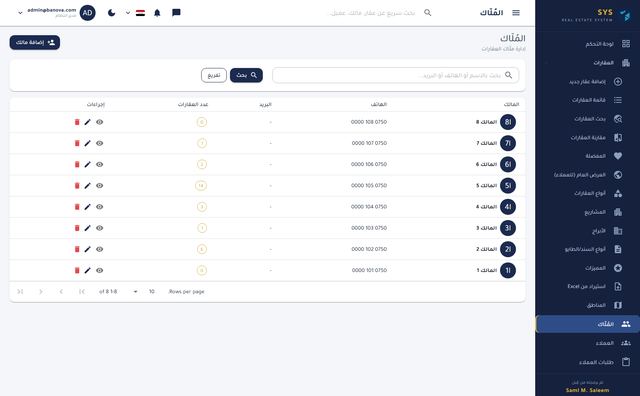Click the add owner (إضافة مالك) button

coord(35,42)
